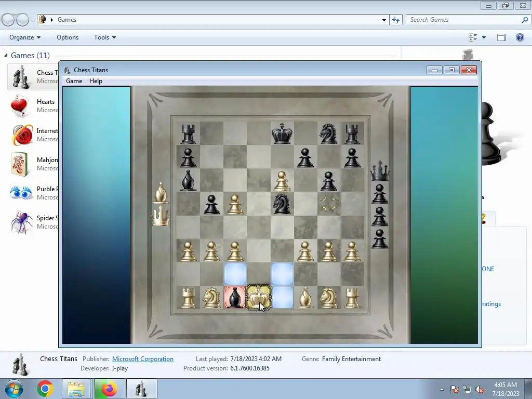Click the black rook on the h-file

(352, 134)
